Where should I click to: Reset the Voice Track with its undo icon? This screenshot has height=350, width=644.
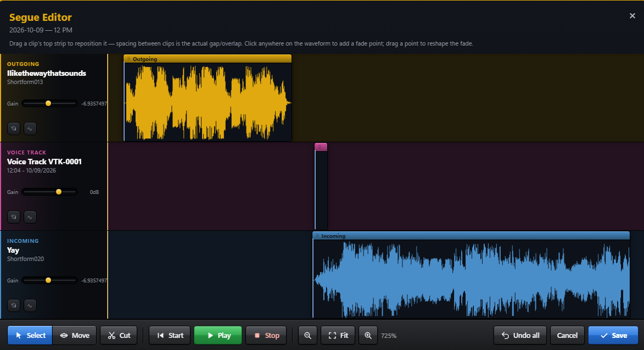[14, 217]
